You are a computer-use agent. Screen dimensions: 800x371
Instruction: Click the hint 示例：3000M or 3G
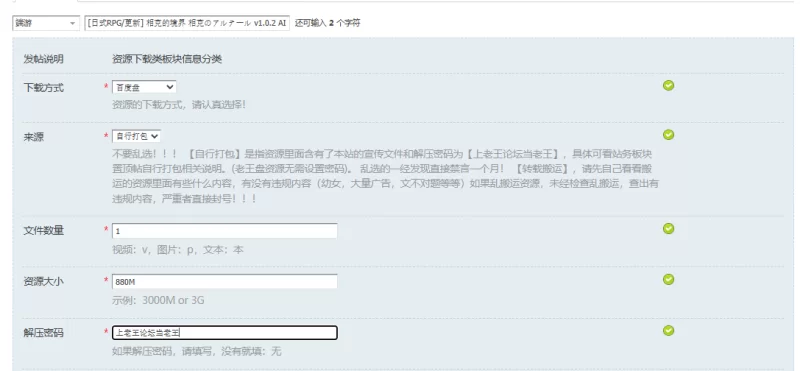click(158, 300)
